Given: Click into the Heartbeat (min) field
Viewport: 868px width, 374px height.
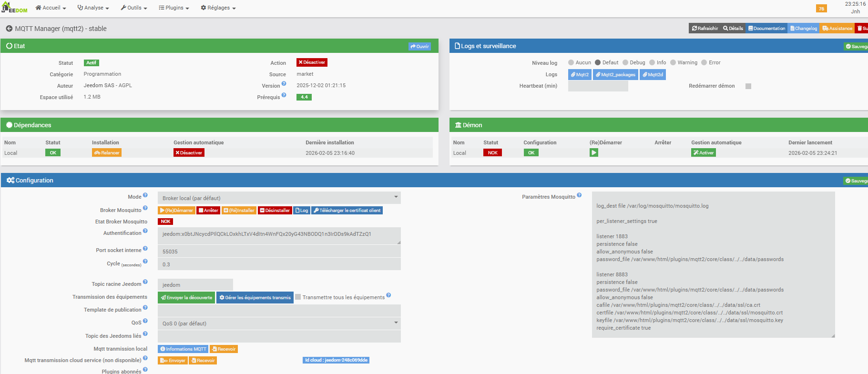Looking at the screenshot, I should point(598,86).
